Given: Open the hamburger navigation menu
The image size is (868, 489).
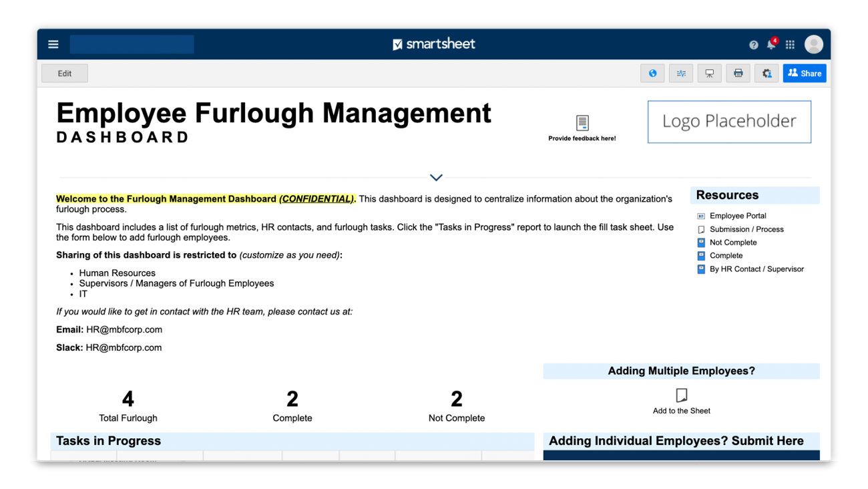Looking at the screenshot, I should click(x=53, y=45).
